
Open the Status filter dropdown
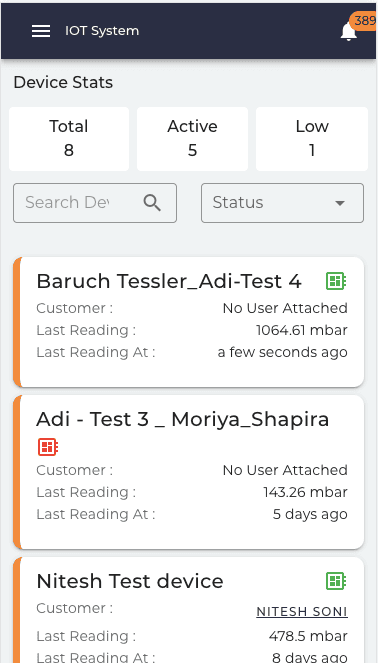pyautogui.click(x=282, y=203)
